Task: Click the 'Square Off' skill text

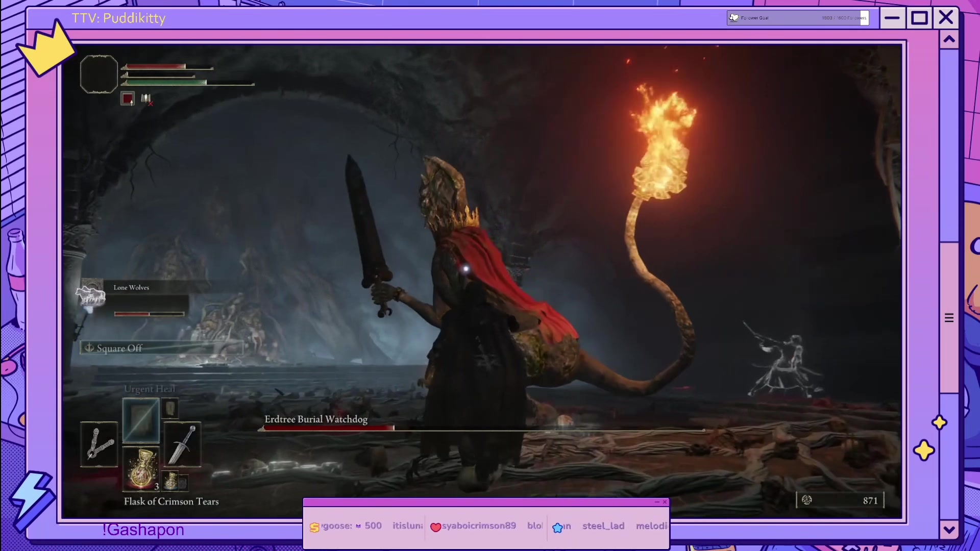Action: point(119,348)
